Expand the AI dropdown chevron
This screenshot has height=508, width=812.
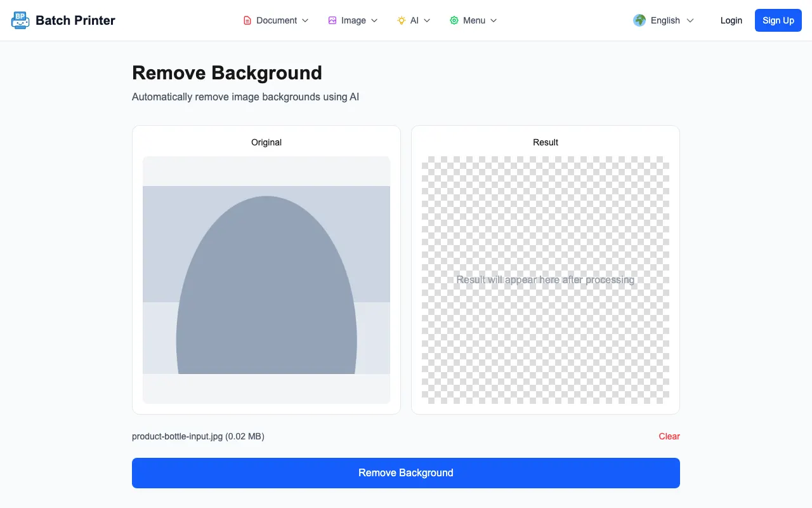click(427, 20)
